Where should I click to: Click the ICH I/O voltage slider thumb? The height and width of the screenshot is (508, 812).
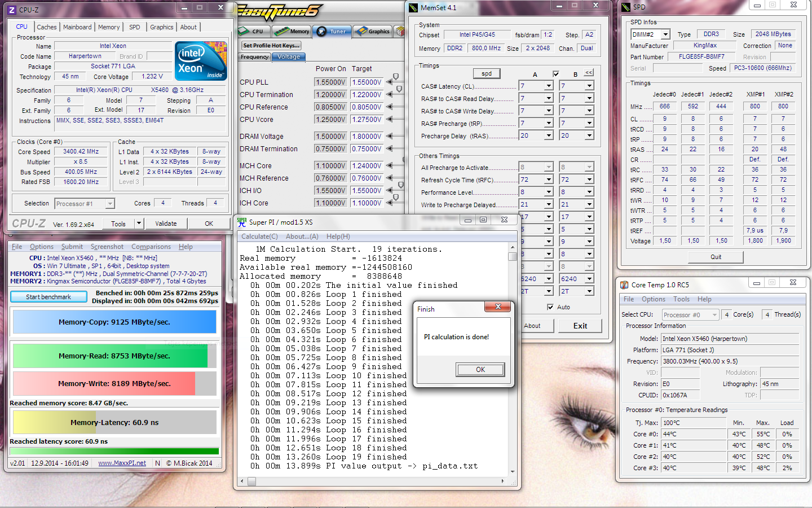point(401,185)
